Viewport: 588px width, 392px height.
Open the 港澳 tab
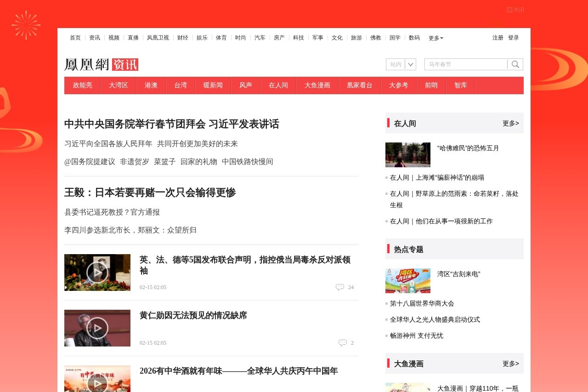point(151,85)
